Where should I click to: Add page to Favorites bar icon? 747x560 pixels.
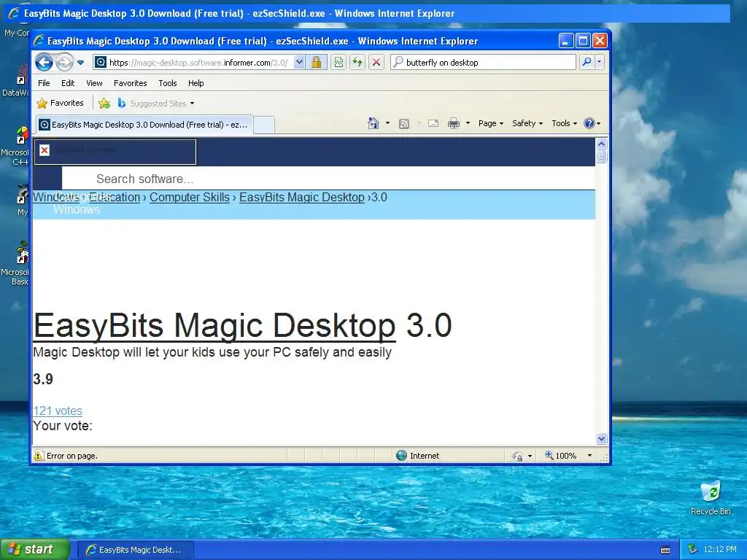[104, 103]
